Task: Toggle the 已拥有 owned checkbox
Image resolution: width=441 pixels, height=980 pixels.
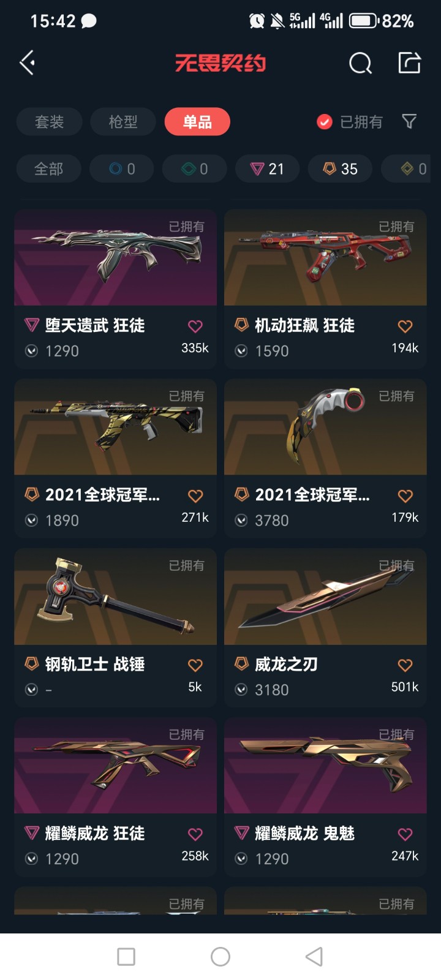Action: click(325, 122)
